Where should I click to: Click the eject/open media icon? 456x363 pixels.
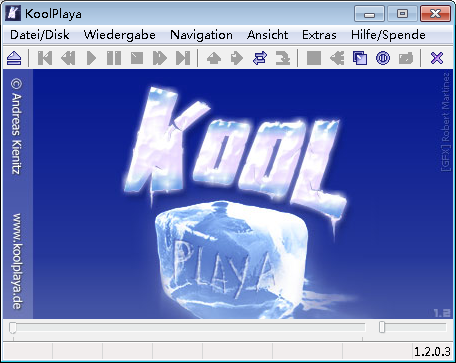[x=14, y=58]
